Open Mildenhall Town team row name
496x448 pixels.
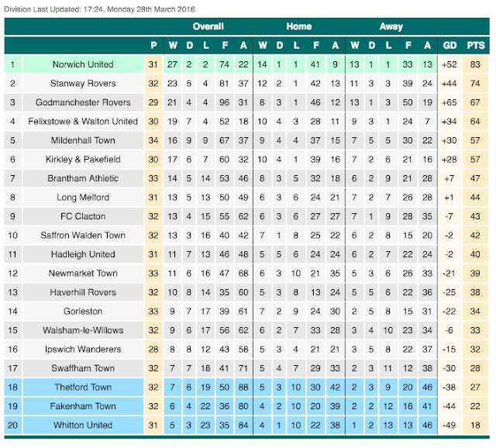83,140
